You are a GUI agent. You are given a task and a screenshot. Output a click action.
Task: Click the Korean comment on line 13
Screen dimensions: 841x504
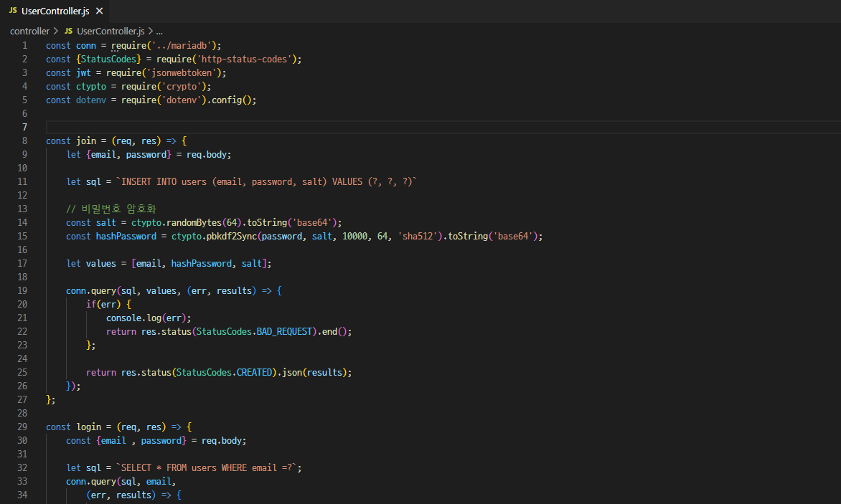[x=111, y=209]
